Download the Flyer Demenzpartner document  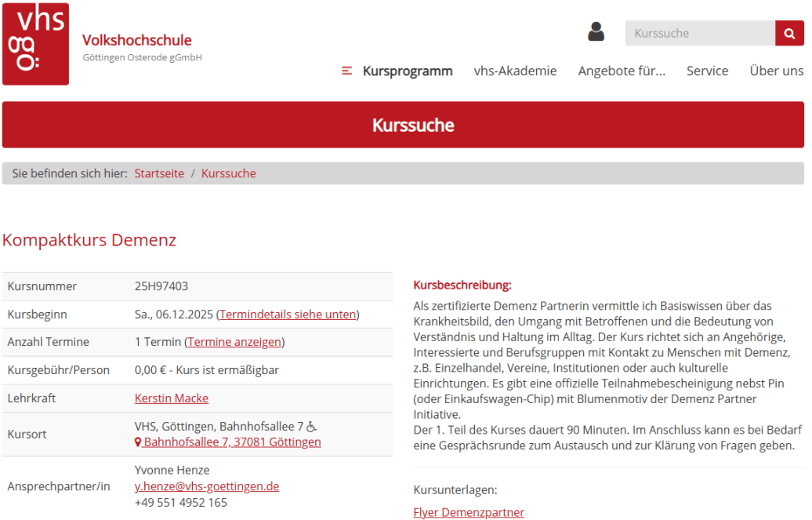[469, 512]
